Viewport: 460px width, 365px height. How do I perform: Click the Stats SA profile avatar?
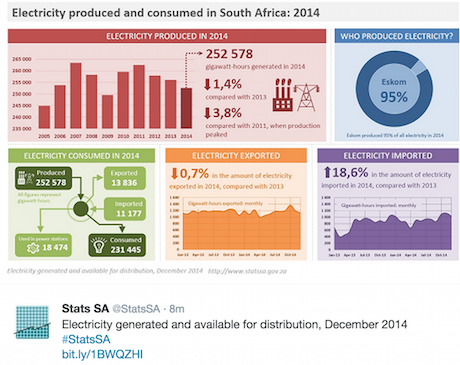pos(33,322)
